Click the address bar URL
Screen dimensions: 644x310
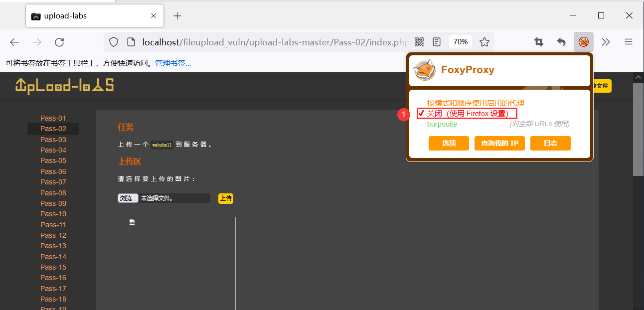276,42
